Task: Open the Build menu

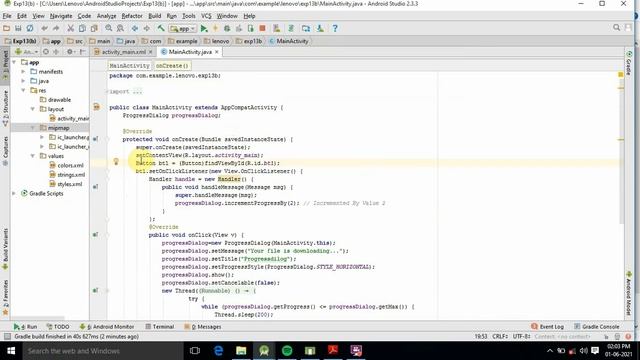Action: (154, 16)
